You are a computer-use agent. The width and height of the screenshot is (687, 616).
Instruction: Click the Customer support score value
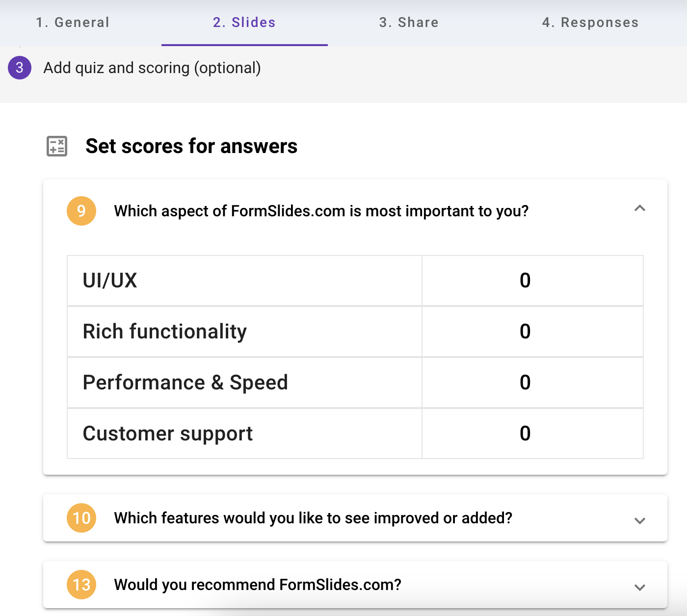(525, 434)
